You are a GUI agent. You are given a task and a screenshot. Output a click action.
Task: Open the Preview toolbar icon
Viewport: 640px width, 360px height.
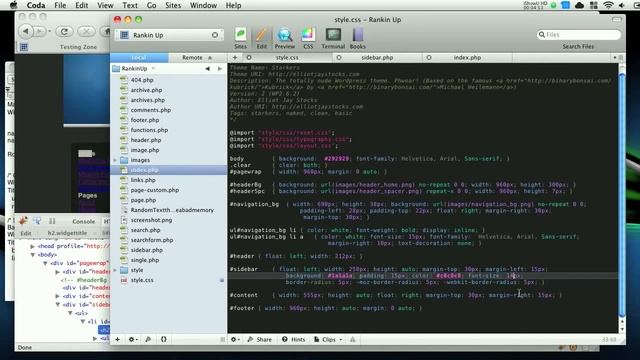point(284,38)
